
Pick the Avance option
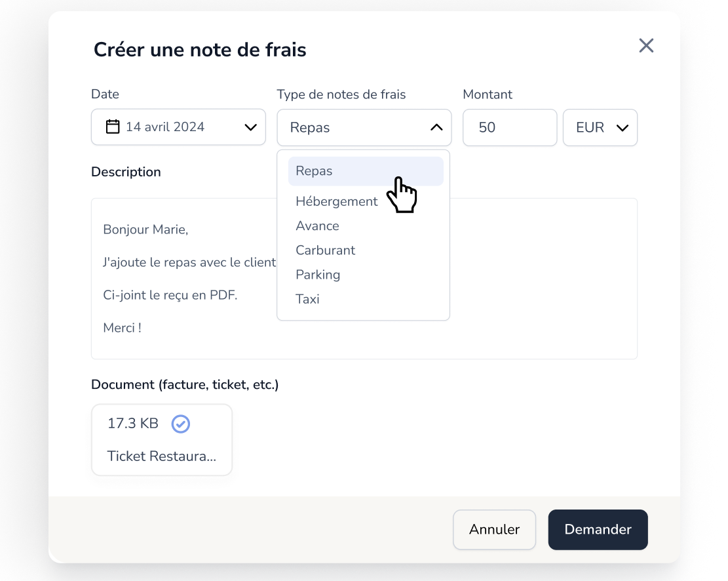[x=318, y=226]
